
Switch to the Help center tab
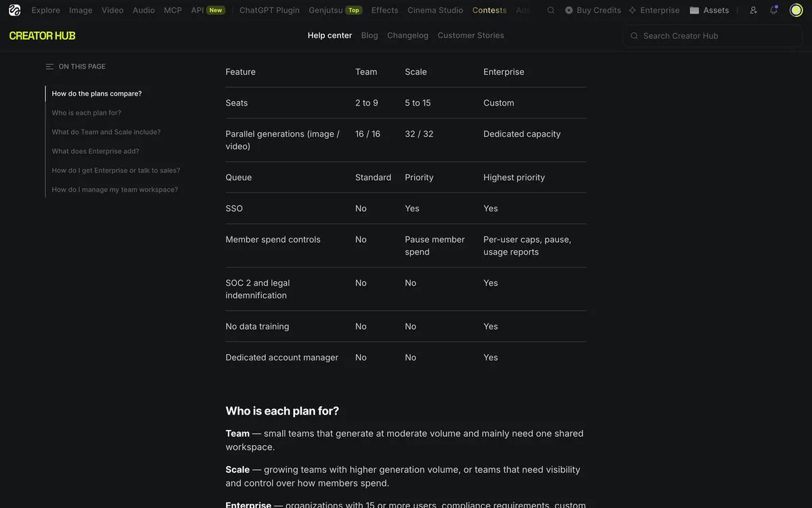(x=330, y=35)
